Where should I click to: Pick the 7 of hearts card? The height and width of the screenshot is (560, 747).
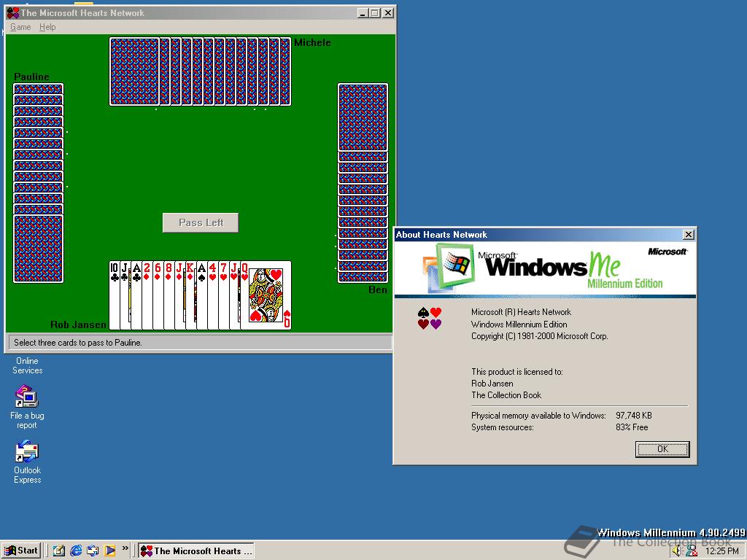pyautogui.click(x=224, y=295)
